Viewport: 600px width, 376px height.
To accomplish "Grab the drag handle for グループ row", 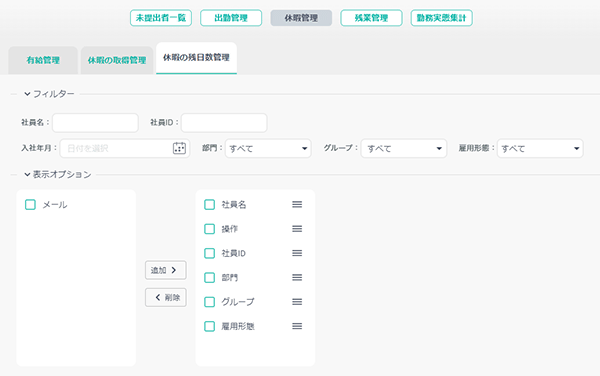I will click(x=297, y=302).
